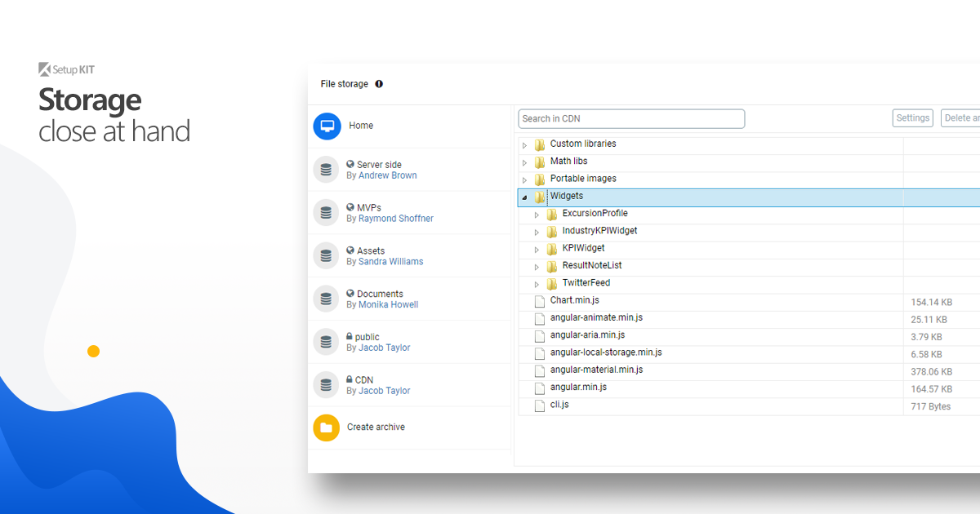
Task: Click the yellow Create archive folder icon
Action: (x=327, y=428)
